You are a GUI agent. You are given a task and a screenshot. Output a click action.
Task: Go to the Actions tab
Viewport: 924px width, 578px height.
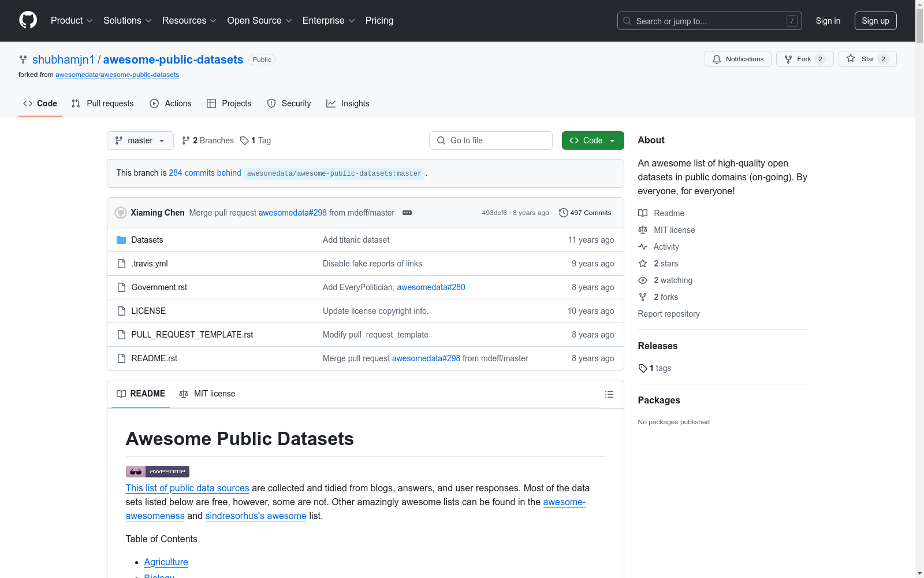tap(170, 103)
